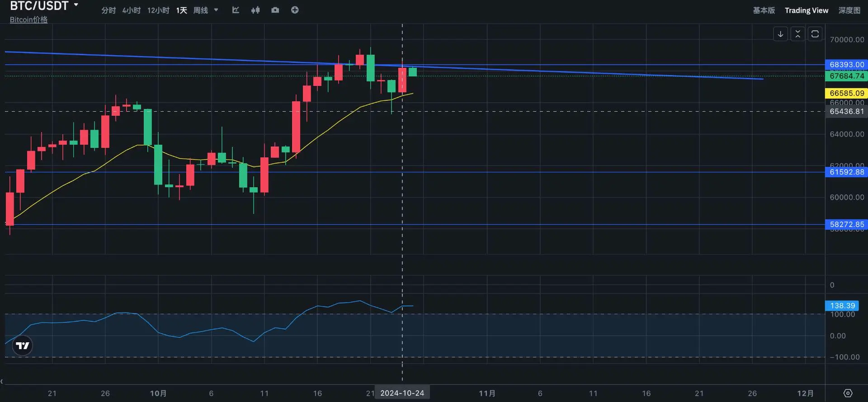Select the 1天 timeframe
The width and height of the screenshot is (868, 402).
tap(182, 10)
